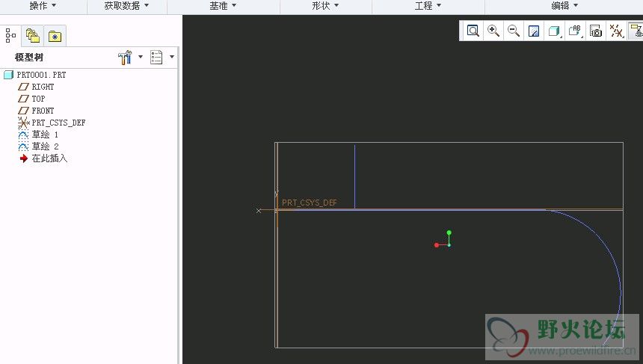Image resolution: width=643 pixels, height=364 pixels.
Task: Select PRT0001.PRT in the model tree
Action: click(41, 75)
